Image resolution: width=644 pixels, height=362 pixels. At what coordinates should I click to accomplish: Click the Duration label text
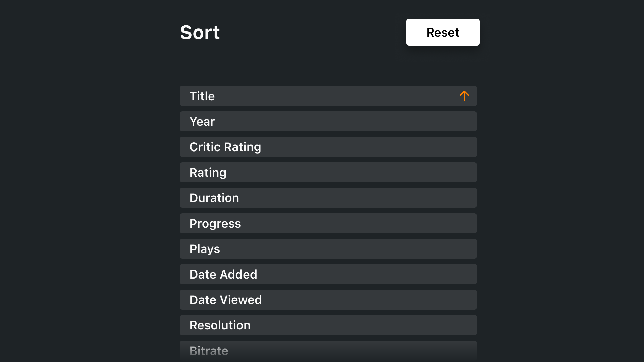pos(214,198)
